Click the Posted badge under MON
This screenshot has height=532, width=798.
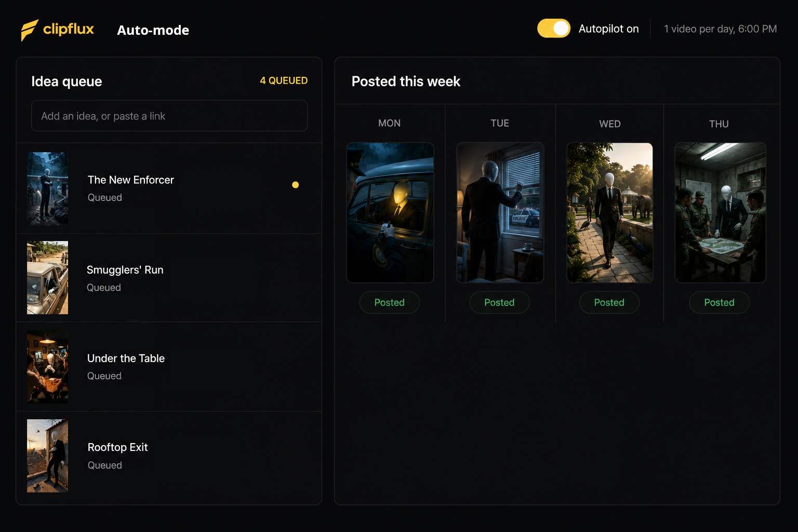point(390,302)
